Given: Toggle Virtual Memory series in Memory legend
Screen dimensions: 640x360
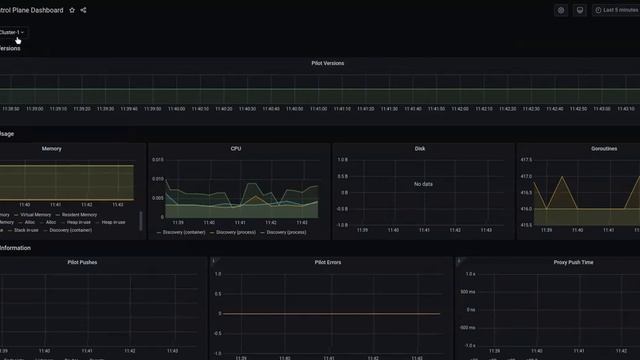Looking at the screenshot, I should (x=36, y=215).
